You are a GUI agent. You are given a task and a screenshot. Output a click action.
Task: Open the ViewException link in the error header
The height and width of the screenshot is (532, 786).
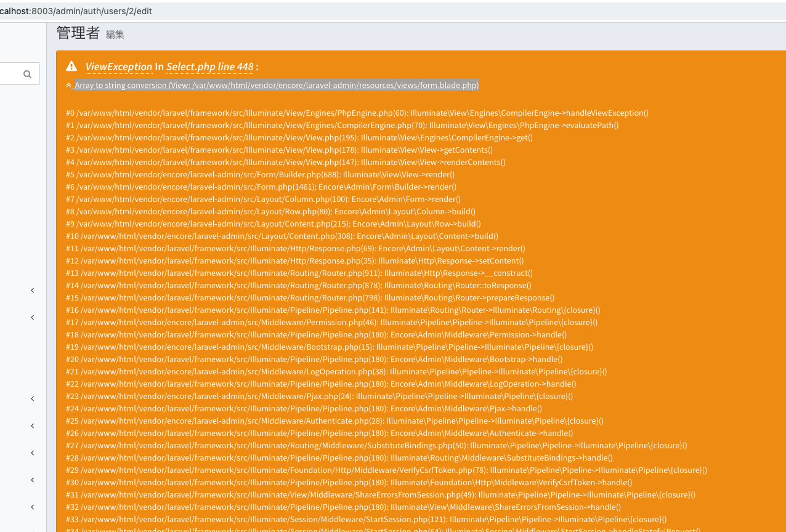(x=119, y=66)
